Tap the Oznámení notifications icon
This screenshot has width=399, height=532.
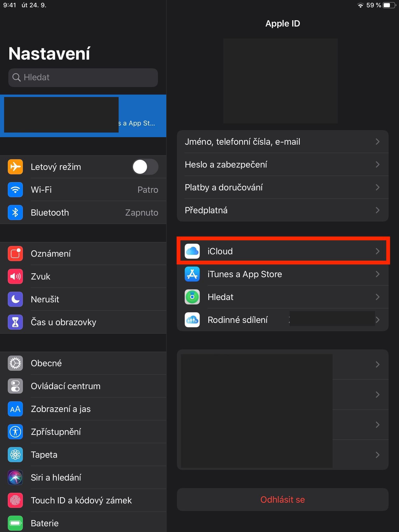point(15,253)
